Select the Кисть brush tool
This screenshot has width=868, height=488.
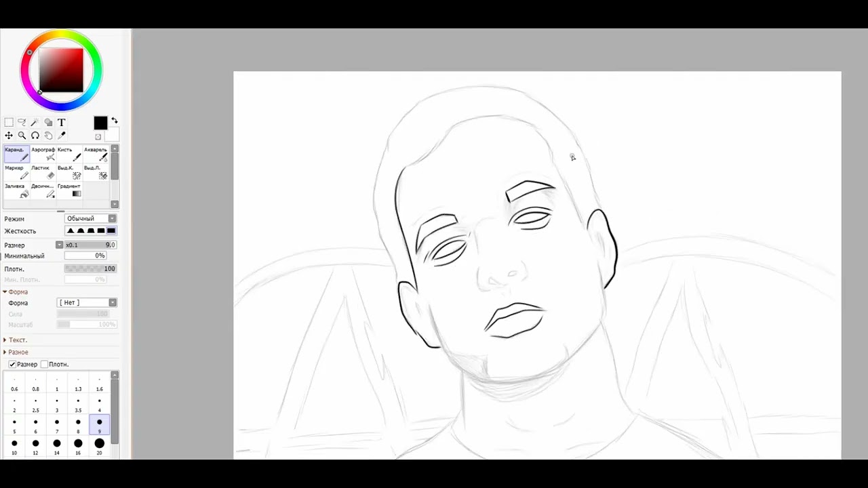tap(69, 154)
